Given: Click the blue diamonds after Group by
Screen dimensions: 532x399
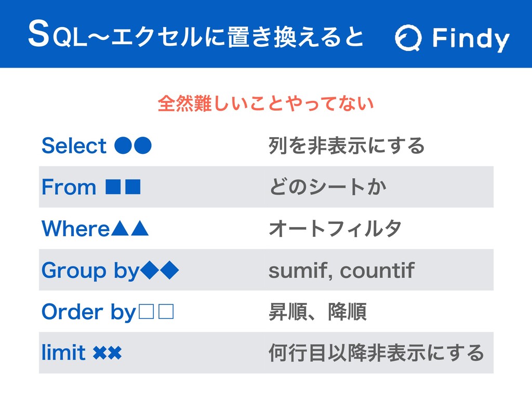Looking at the screenshot, I should click(161, 270).
